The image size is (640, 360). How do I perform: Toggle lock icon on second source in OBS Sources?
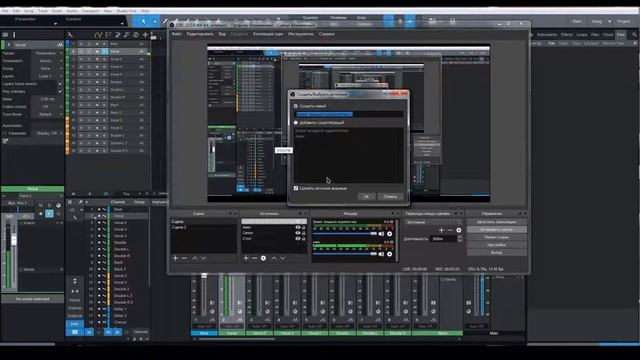(x=304, y=227)
